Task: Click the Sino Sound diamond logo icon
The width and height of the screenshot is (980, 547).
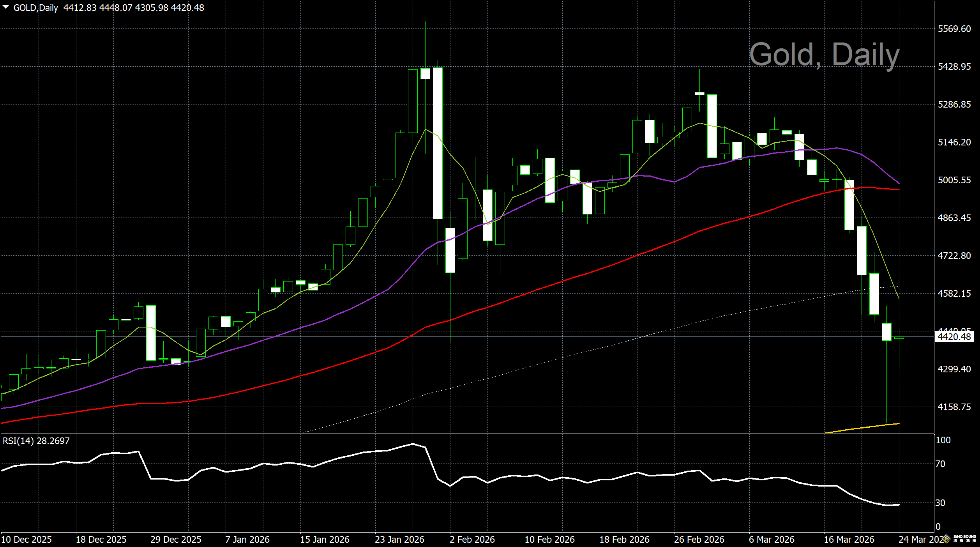Action: 947,539
